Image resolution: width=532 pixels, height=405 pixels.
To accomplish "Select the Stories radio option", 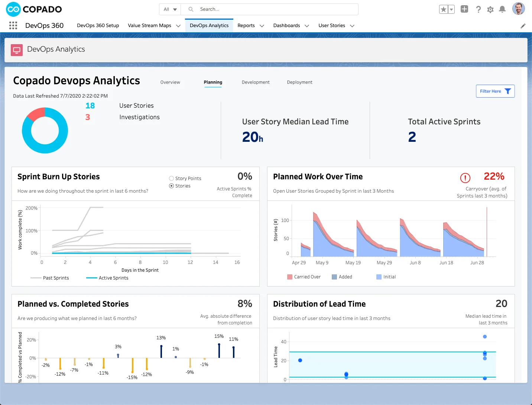I will [171, 186].
